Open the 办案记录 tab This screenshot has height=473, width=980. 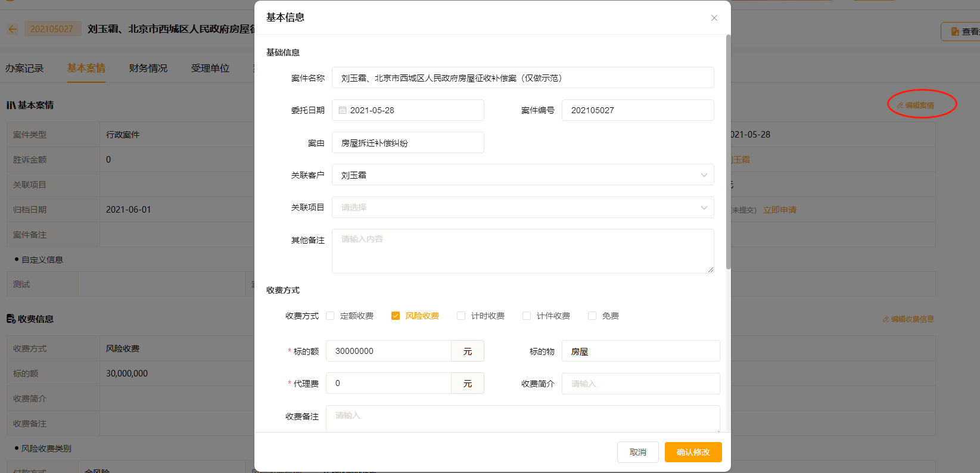(24, 69)
